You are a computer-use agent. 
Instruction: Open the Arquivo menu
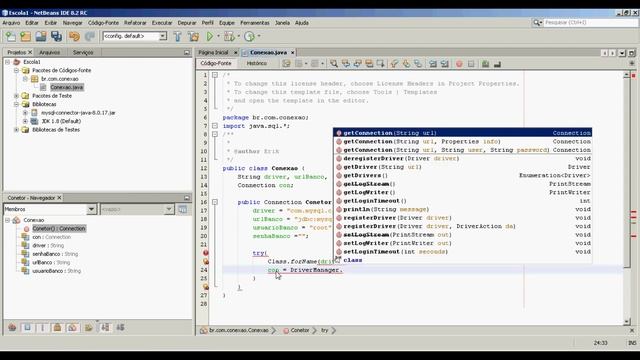point(11,23)
